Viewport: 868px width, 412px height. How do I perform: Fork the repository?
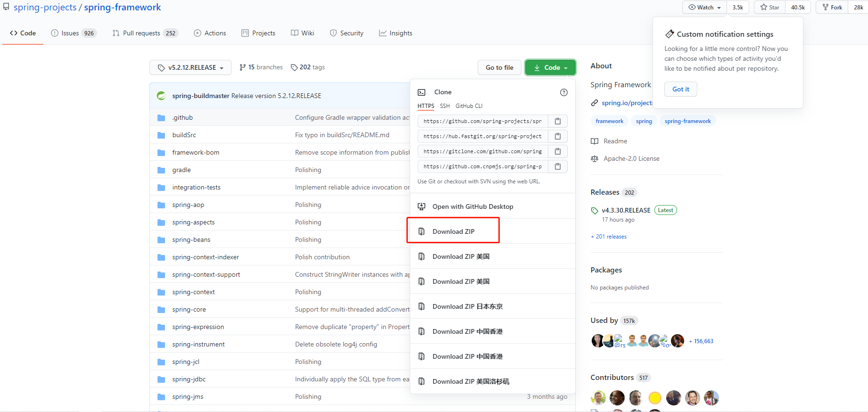(832, 7)
